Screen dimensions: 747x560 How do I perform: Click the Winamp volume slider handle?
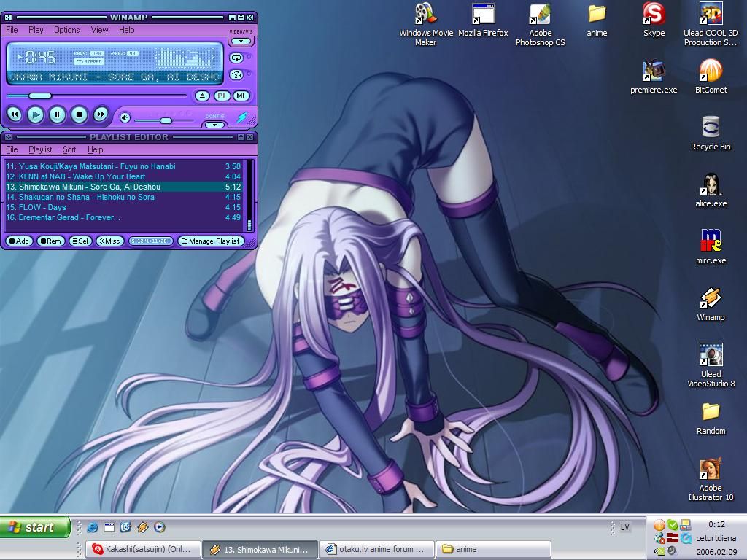166,120
